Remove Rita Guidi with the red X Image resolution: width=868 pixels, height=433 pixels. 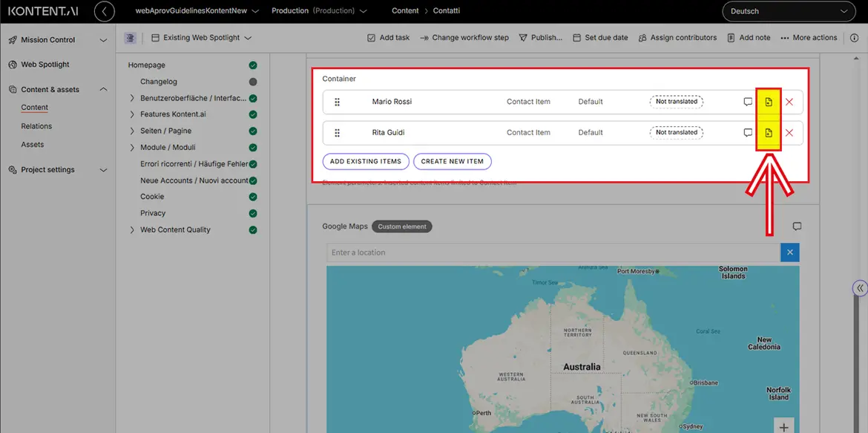789,133
